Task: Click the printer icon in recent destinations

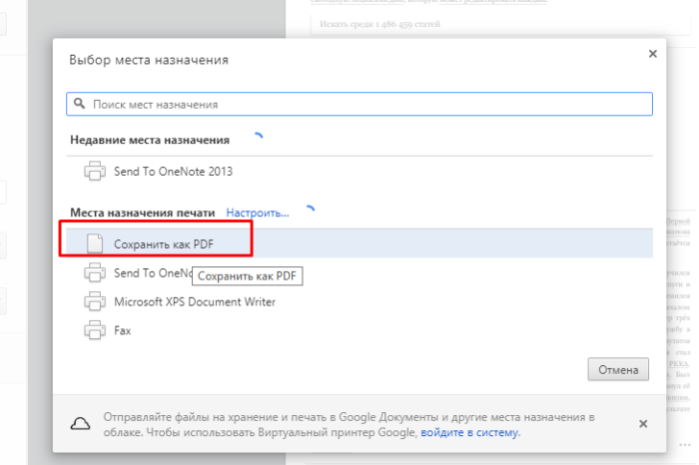Action: click(x=95, y=171)
